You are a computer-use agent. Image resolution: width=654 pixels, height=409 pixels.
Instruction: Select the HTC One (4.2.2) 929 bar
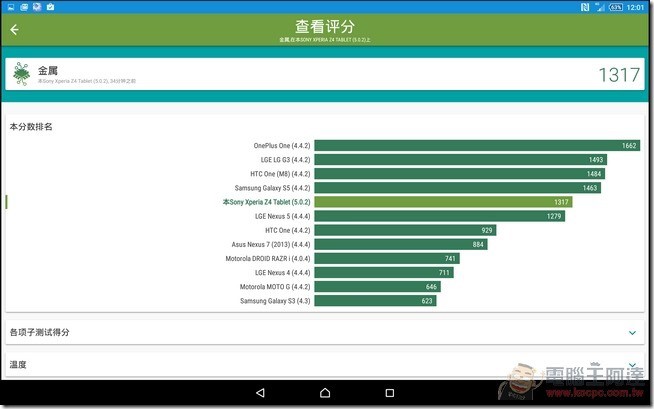pos(405,230)
